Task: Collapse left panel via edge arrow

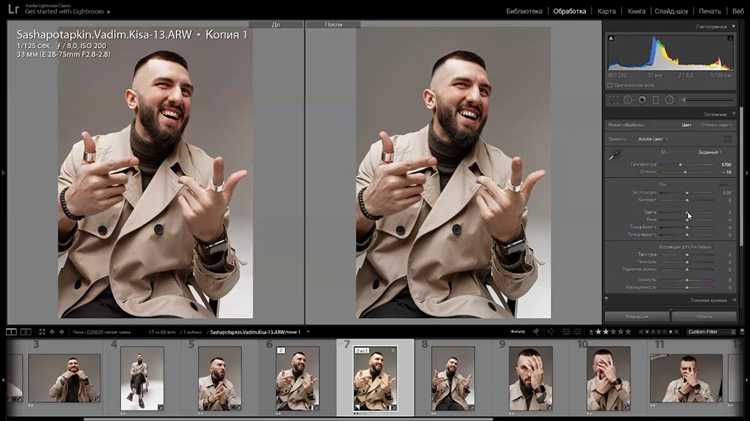Action: [x=3, y=172]
